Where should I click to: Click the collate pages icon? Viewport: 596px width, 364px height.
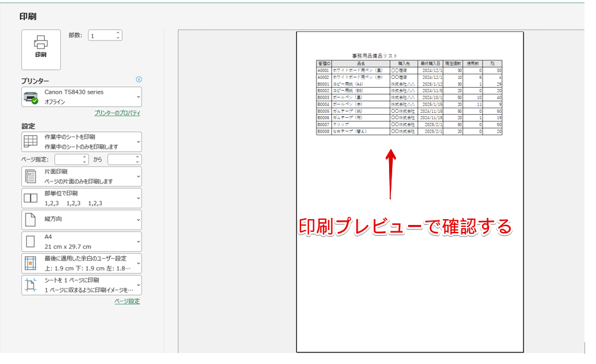pos(30,198)
